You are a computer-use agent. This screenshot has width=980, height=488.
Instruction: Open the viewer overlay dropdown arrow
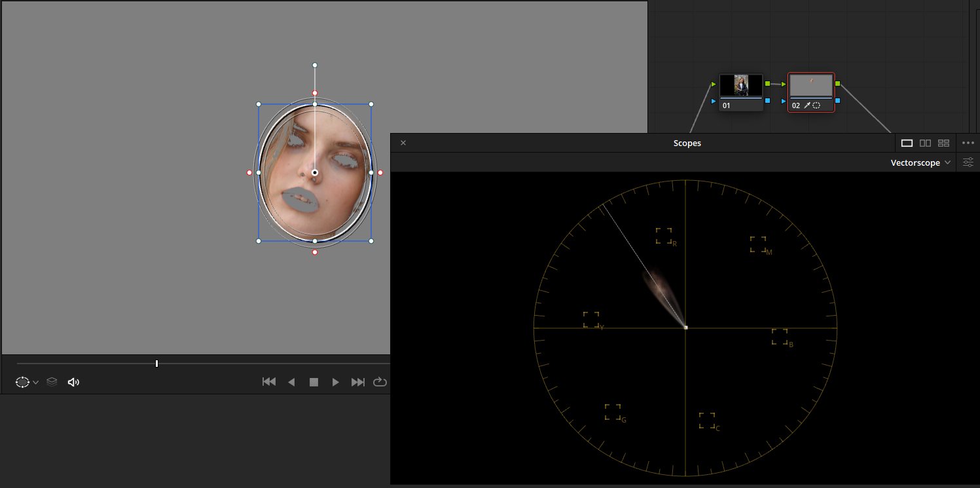[x=36, y=383]
